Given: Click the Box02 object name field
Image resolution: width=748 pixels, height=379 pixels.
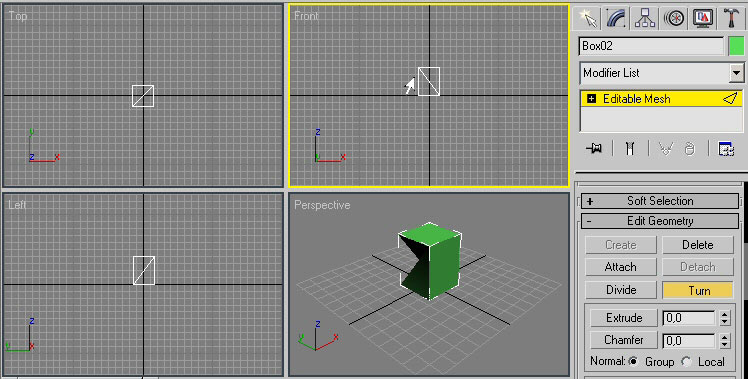Looking at the screenshot, I should 651,46.
